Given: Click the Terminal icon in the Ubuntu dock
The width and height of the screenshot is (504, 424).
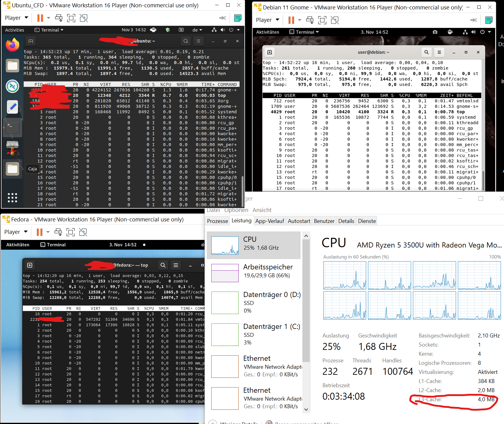Looking at the screenshot, I should click(x=12, y=128).
